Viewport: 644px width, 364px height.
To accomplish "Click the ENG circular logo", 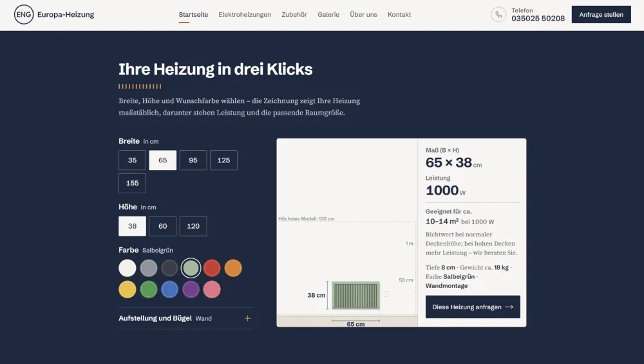I will 24,14.
